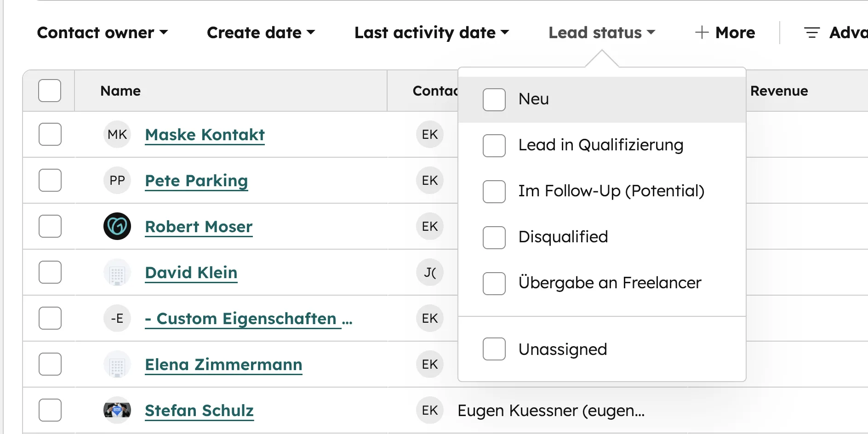The image size is (868, 434).
Task: Click the Advanced filters funnel icon
Action: [x=812, y=32]
